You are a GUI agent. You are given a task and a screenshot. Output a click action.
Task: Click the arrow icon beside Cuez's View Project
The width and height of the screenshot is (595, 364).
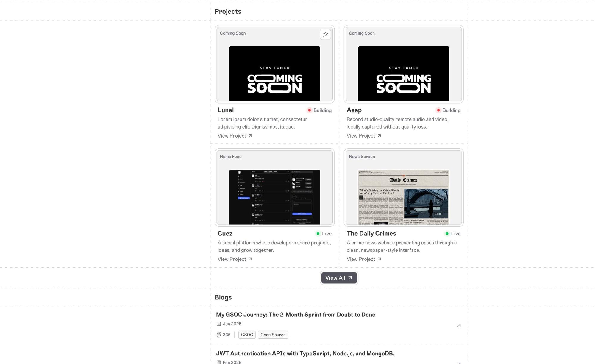(250, 259)
